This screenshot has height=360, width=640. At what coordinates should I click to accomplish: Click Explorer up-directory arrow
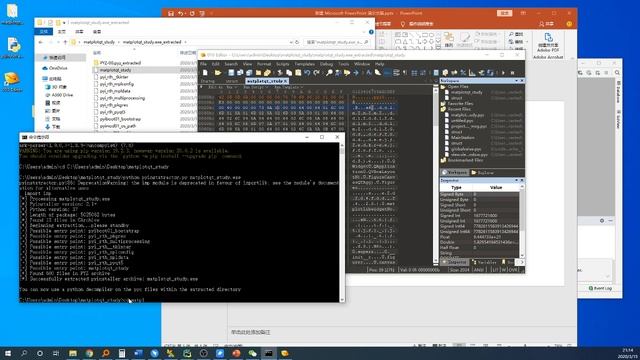point(65,42)
